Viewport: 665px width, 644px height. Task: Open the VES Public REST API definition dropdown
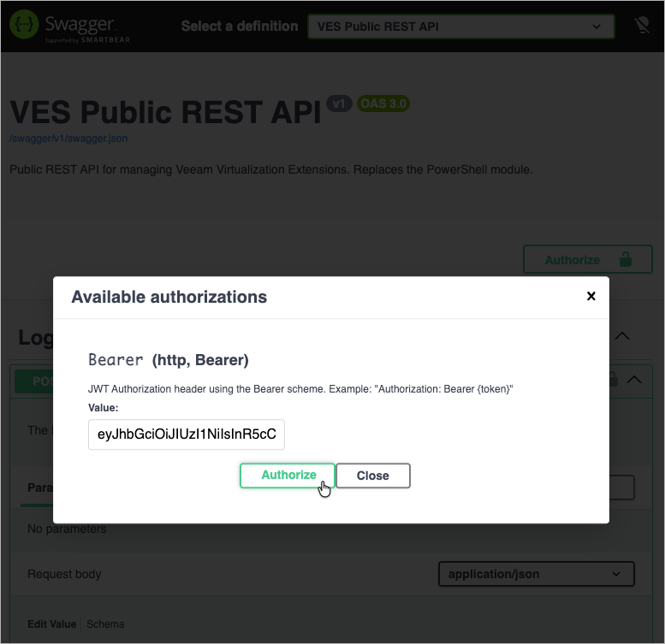[461, 27]
